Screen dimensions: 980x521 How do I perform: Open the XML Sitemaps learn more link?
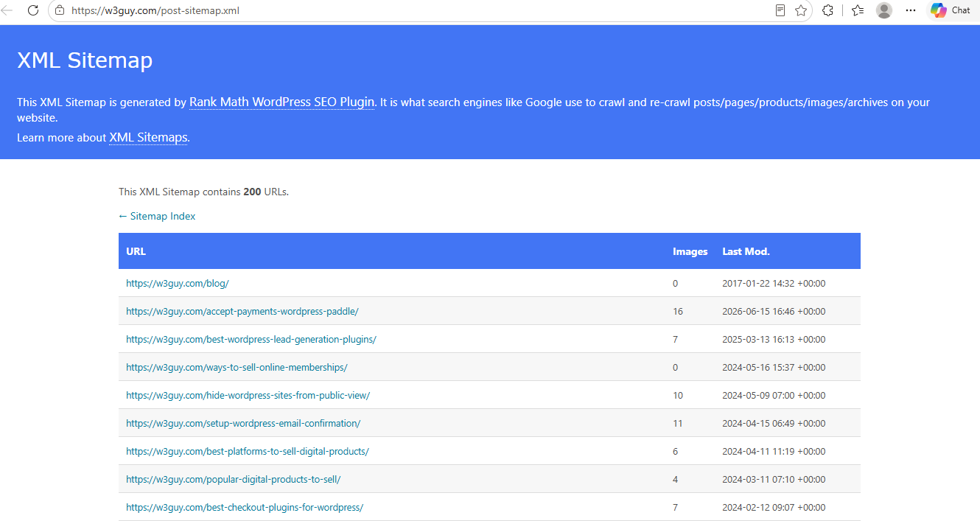pos(148,137)
